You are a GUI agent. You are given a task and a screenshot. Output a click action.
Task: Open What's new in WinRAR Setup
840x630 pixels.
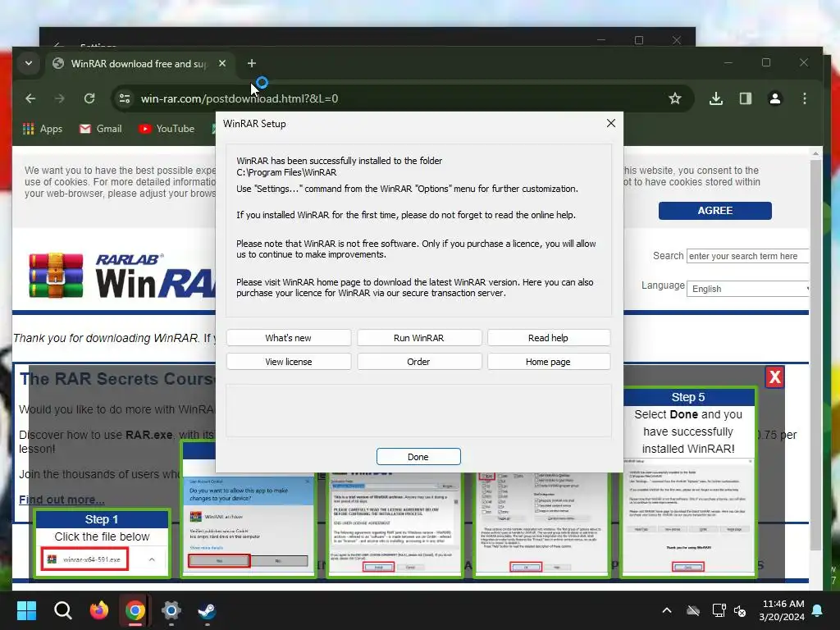[x=288, y=338]
